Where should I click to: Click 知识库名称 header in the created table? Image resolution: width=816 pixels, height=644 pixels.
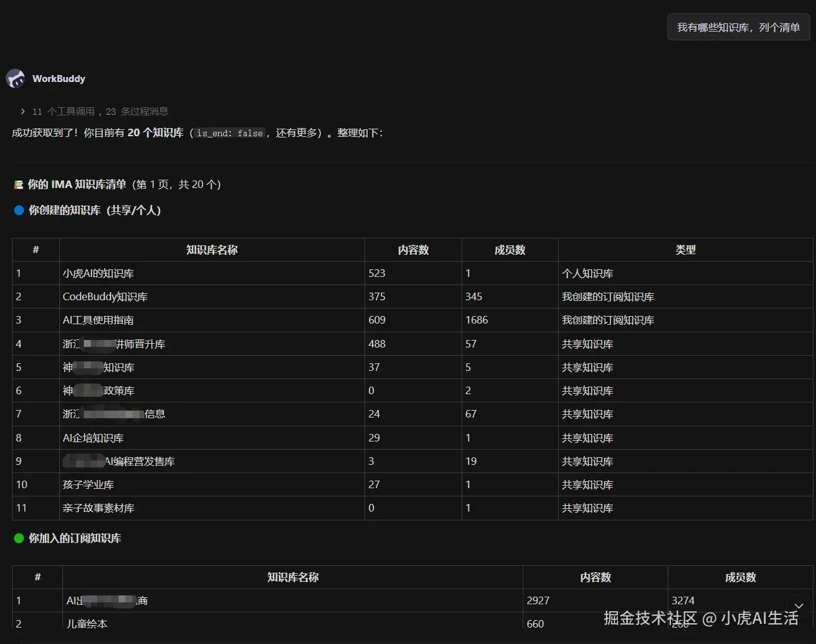pos(212,250)
